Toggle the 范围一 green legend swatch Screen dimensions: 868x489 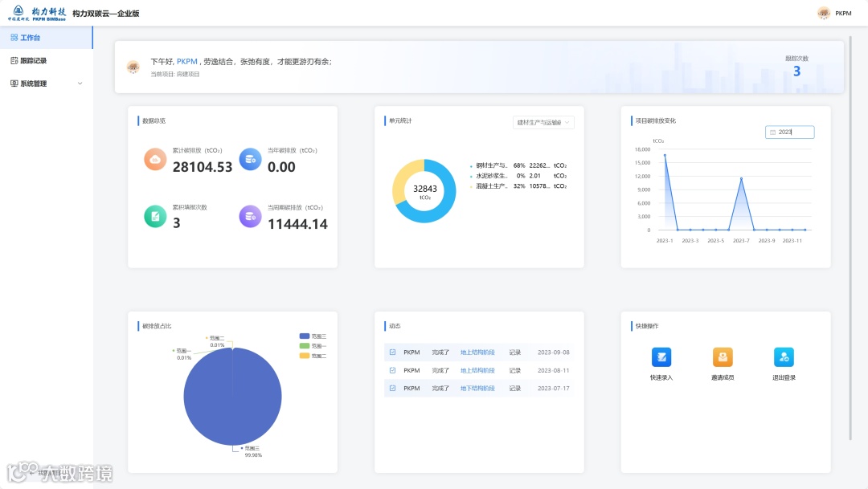[305, 346]
